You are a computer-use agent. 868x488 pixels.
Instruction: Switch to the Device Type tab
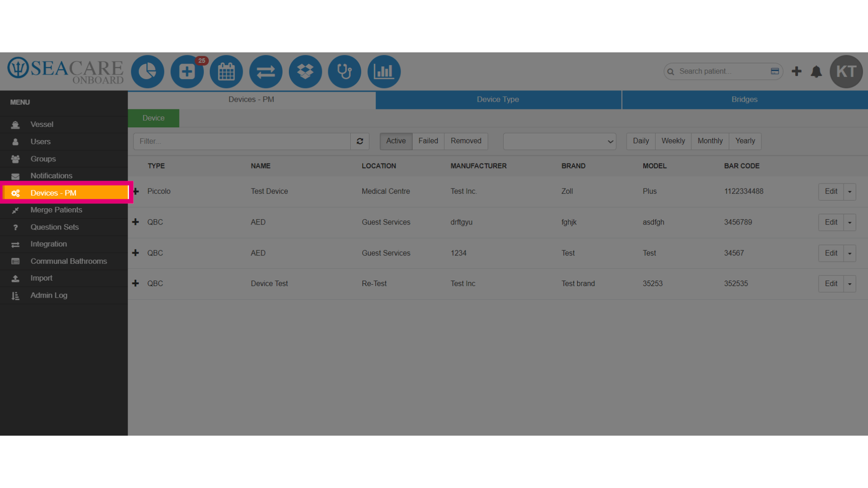coord(498,99)
